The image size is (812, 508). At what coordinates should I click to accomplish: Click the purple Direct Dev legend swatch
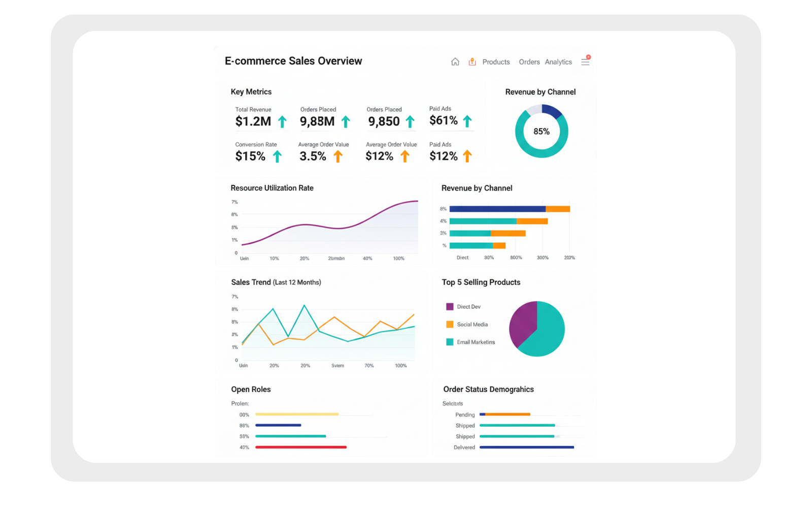coord(450,307)
